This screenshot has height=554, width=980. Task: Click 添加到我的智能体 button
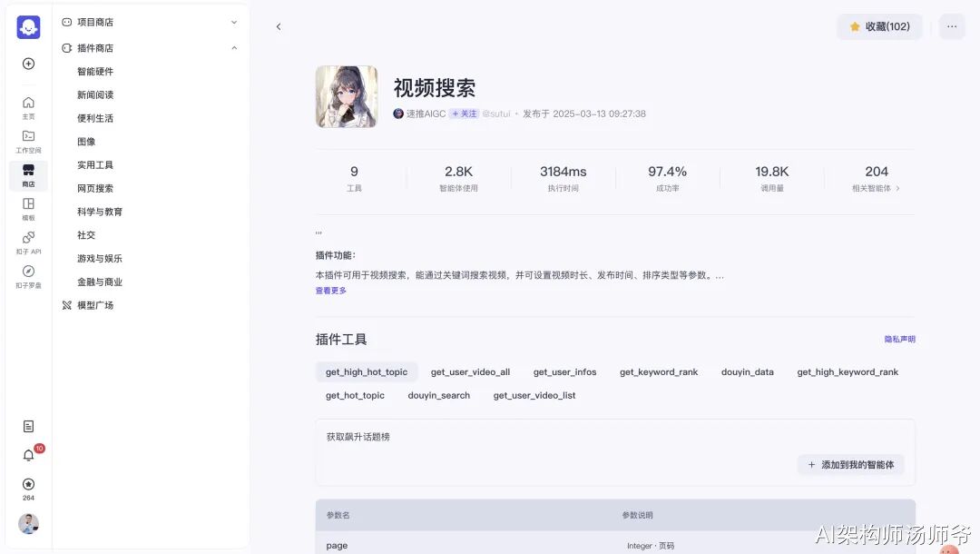pos(850,465)
